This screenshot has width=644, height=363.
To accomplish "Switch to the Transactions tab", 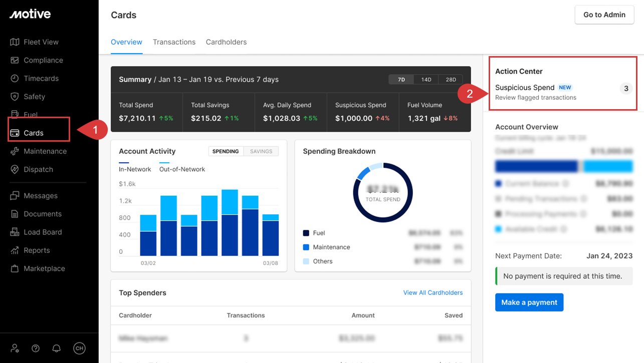I will pos(174,42).
